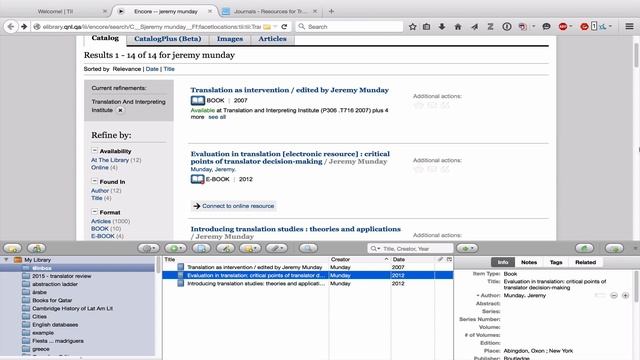Open the Zotero Actions gear menu

[x=149, y=248]
